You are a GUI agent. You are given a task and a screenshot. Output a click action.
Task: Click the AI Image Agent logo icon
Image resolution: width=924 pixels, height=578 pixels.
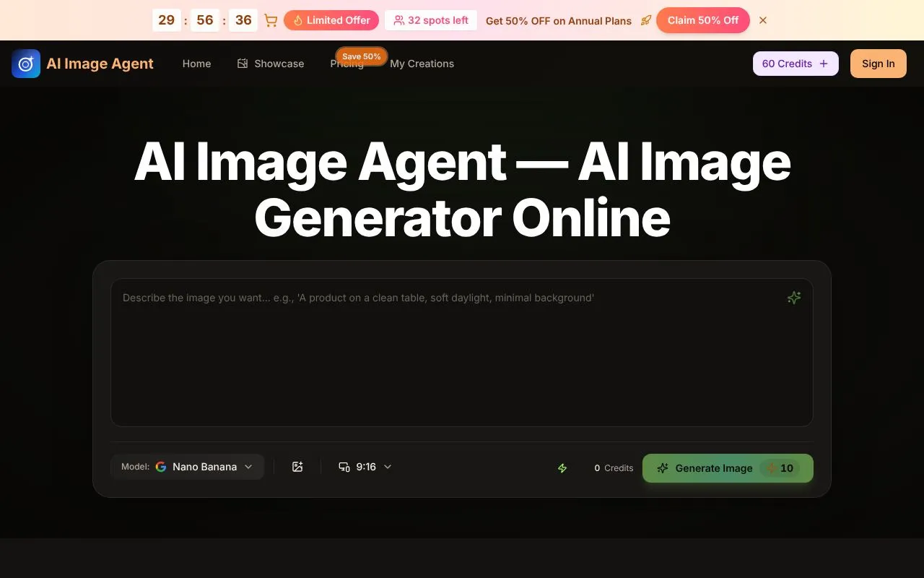pos(26,64)
